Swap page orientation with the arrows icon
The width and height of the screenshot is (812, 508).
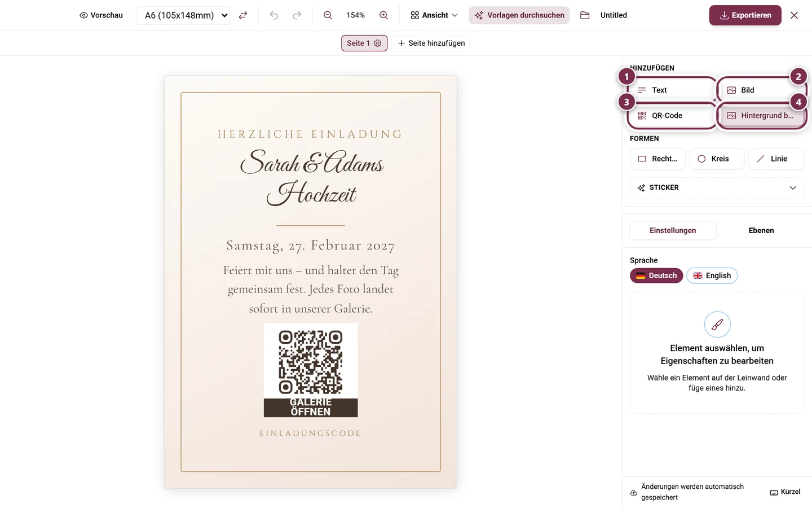(243, 15)
